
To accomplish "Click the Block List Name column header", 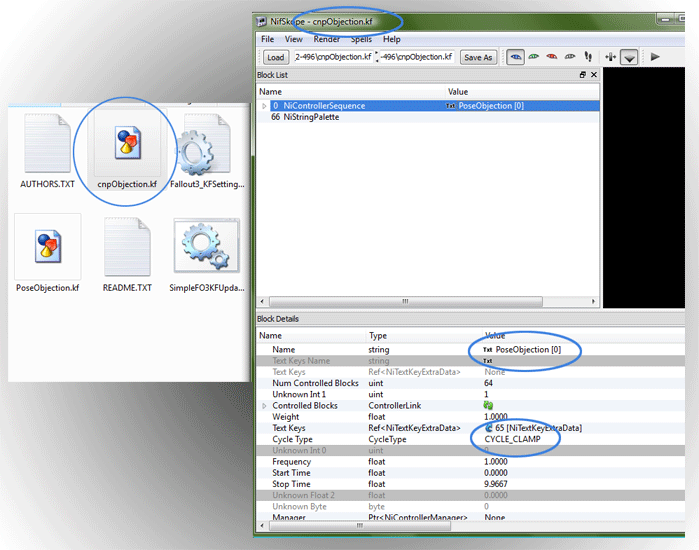I will tap(351, 92).
